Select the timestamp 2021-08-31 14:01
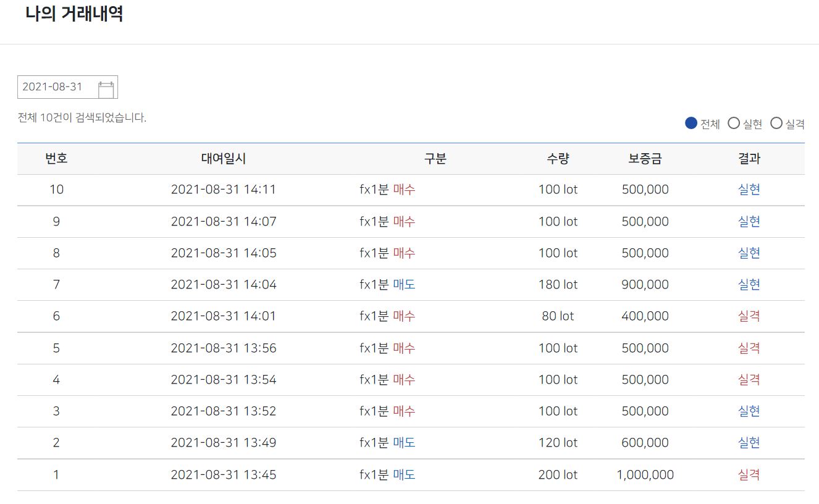Image resolution: width=819 pixels, height=504 pixels. click(x=224, y=316)
